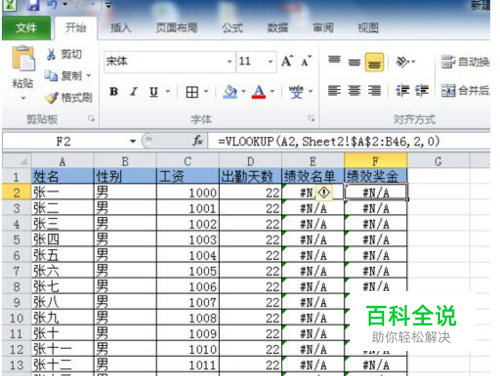
Task: Open clipboard (剪贴板) dialog launcher
Action: tap(91, 118)
